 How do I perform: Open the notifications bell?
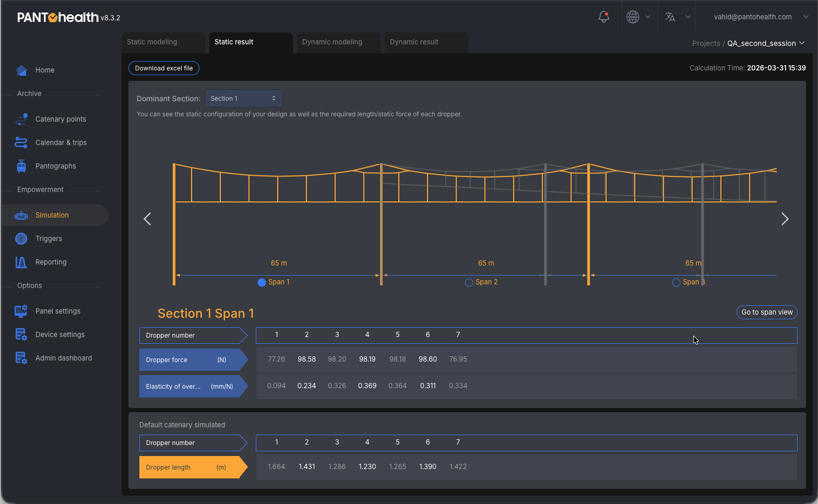tap(604, 17)
